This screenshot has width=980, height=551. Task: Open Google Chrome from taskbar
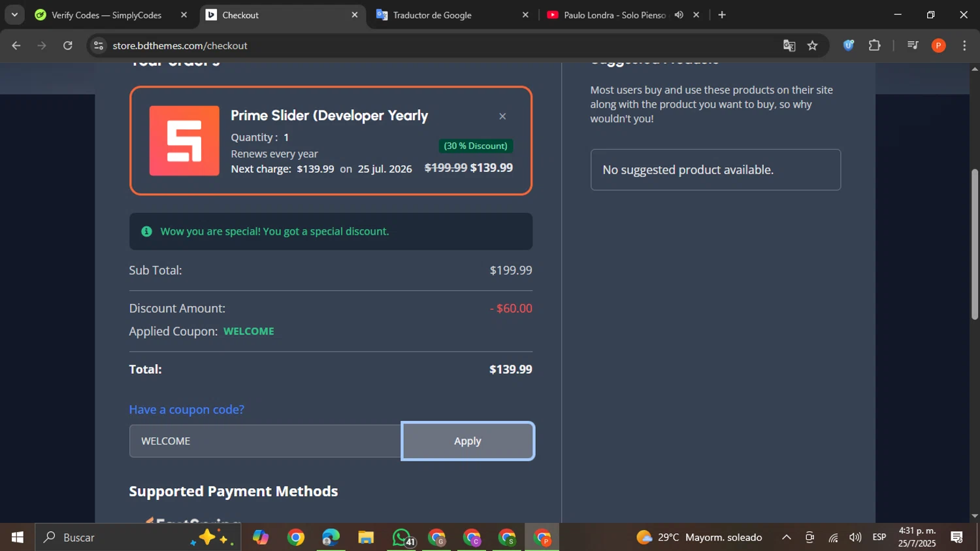point(296,537)
